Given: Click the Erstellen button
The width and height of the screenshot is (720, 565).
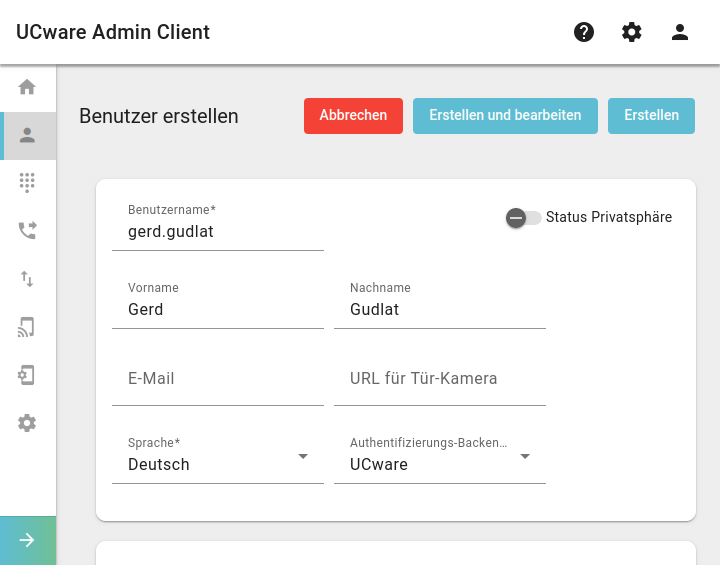Looking at the screenshot, I should tap(651, 116).
